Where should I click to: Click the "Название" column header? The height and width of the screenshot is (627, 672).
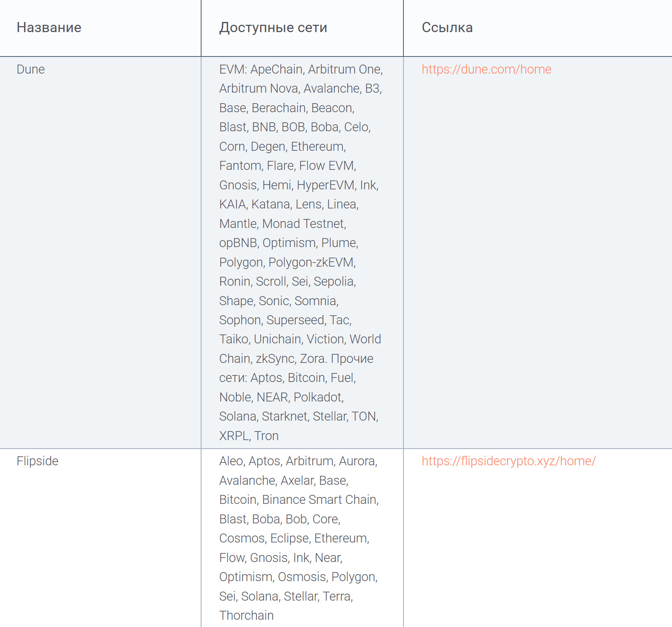pos(49,28)
